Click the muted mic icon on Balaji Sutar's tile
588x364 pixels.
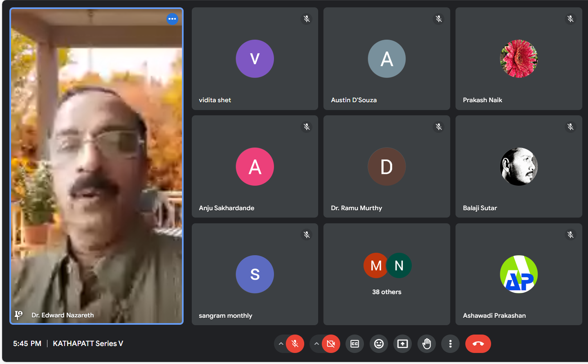[x=570, y=127]
